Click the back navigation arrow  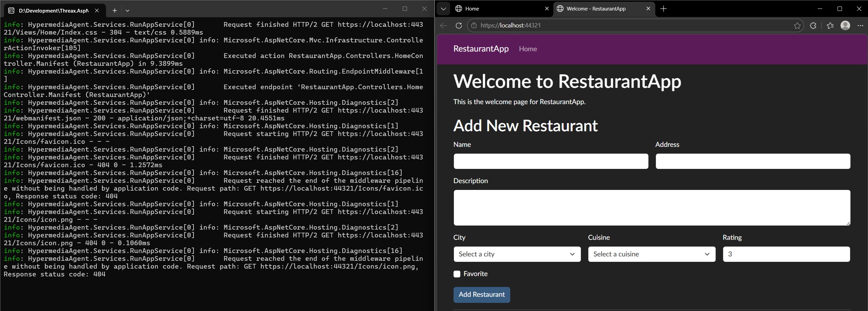(x=443, y=25)
